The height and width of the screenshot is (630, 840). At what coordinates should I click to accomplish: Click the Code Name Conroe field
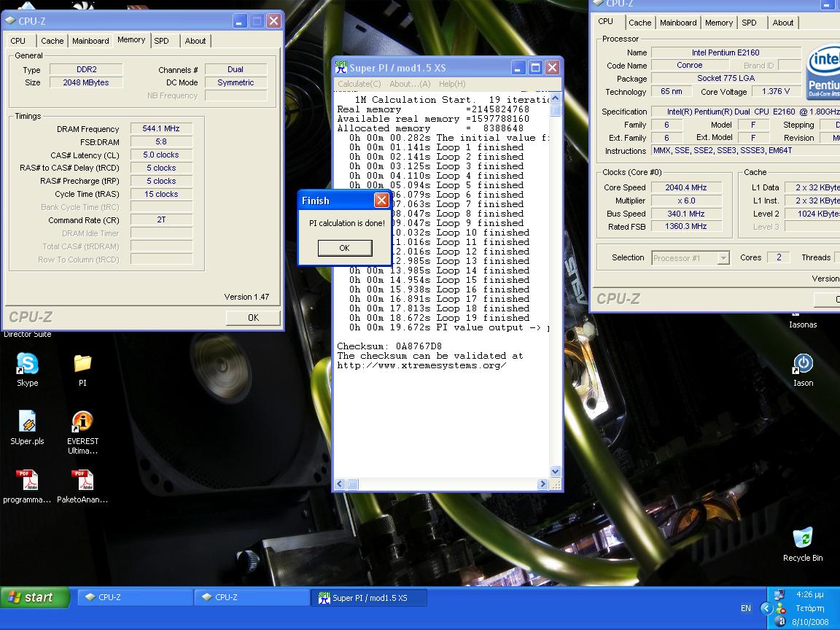690,65
